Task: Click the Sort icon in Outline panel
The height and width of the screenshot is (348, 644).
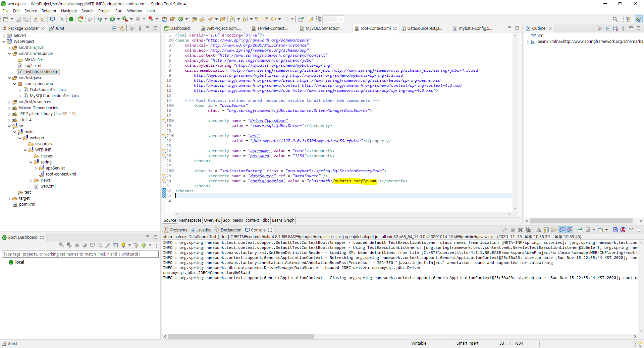Action: point(615,28)
